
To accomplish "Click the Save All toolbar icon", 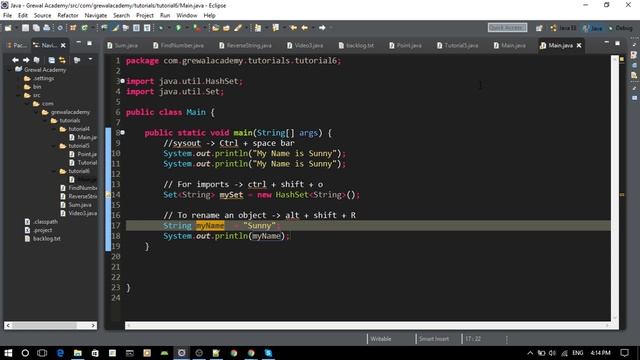I will click(x=36, y=28).
